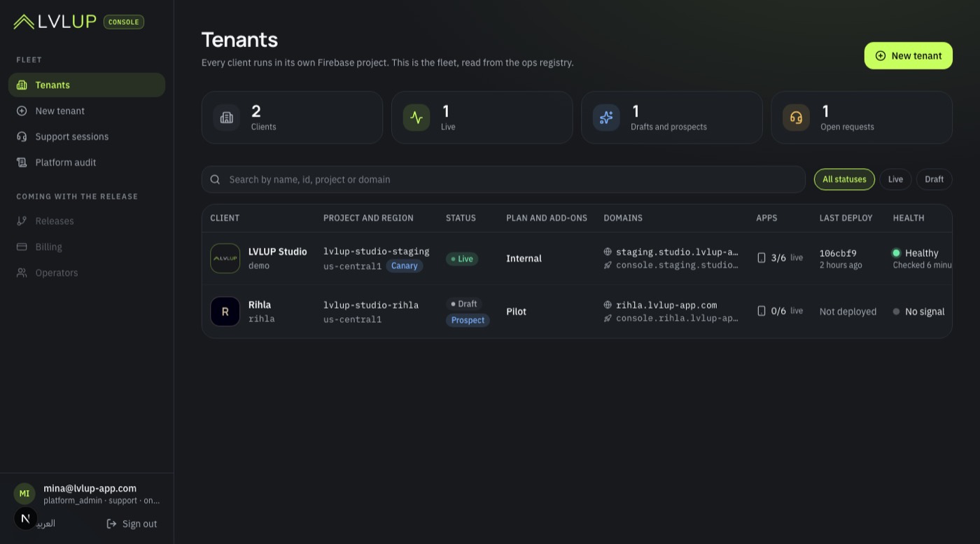Image resolution: width=980 pixels, height=544 pixels.
Task: Click the Support sessions headset icon
Action: click(x=22, y=137)
